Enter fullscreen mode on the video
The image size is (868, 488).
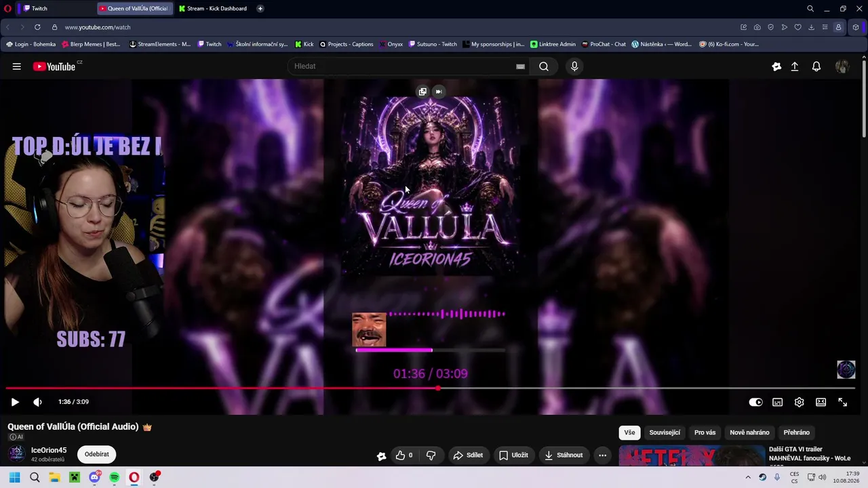pyautogui.click(x=842, y=402)
